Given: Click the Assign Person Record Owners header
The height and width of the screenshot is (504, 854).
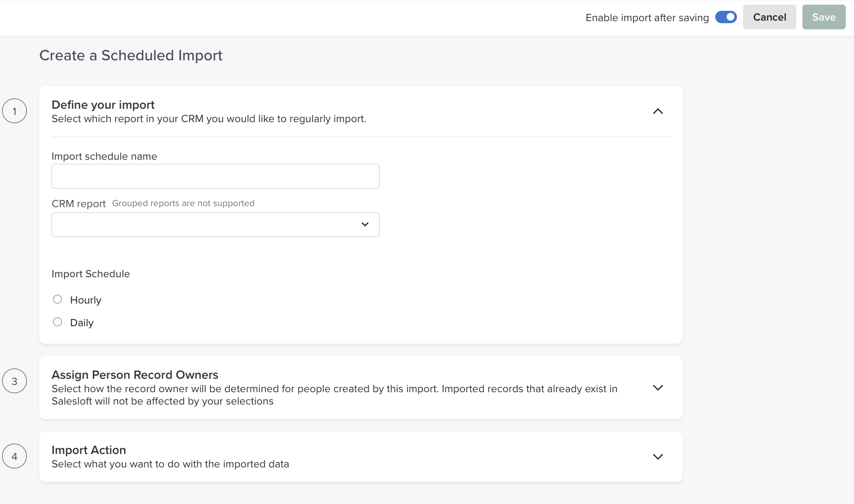Looking at the screenshot, I should click(135, 375).
